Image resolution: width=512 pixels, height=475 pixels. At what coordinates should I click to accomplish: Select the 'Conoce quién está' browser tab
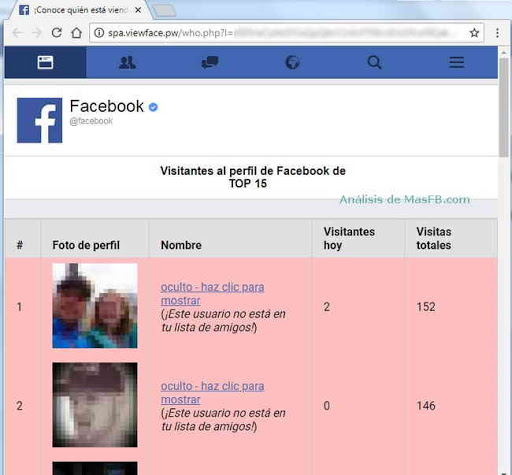pyautogui.click(x=80, y=10)
